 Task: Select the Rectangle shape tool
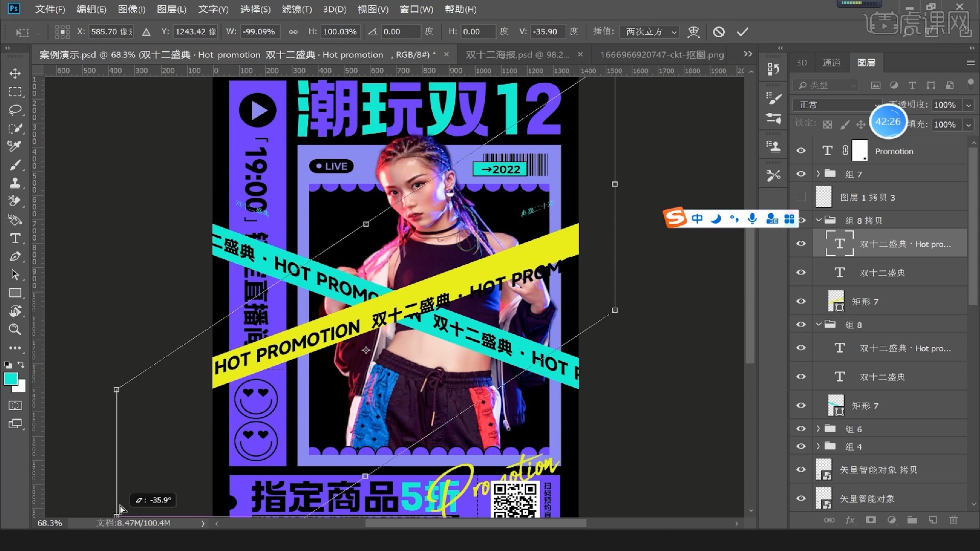[x=15, y=293]
